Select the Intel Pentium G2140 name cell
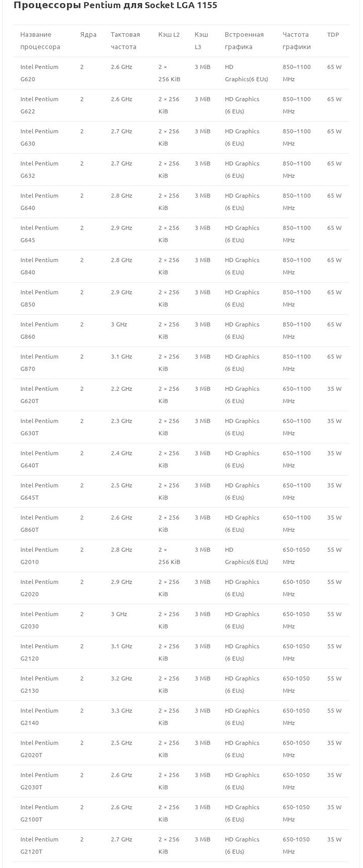Screen dimensions: 363x868 click(x=39, y=717)
